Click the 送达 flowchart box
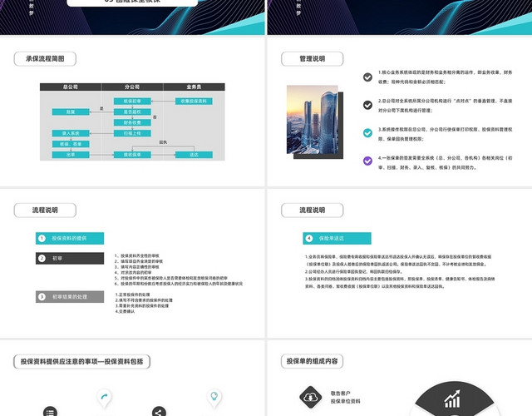The image size is (532, 416). click(194, 155)
